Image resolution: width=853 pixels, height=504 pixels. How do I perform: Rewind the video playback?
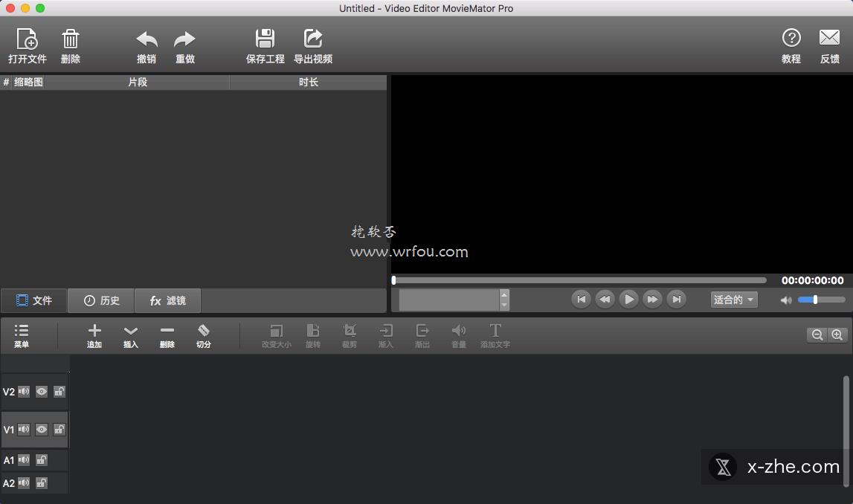coord(605,300)
